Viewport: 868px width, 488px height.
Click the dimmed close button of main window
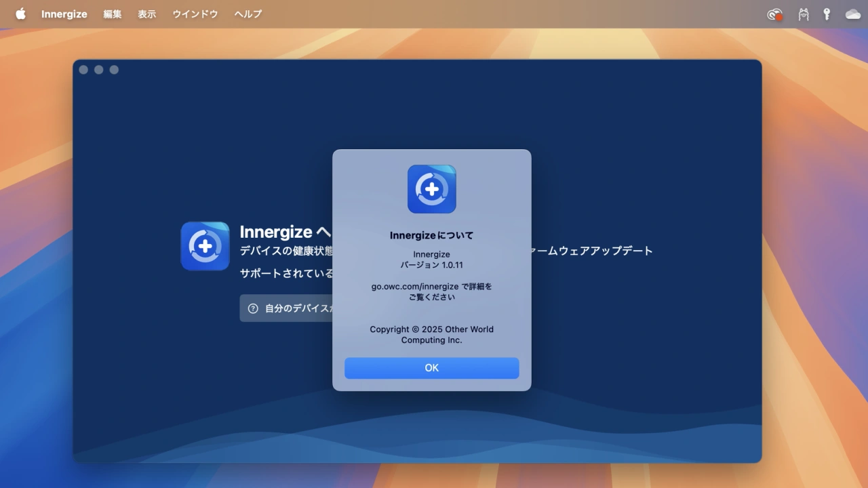pos(83,70)
